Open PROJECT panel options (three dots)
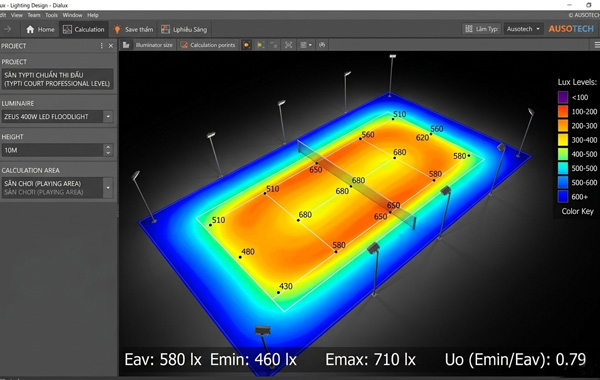This screenshot has height=380, width=600. click(x=101, y=46)
